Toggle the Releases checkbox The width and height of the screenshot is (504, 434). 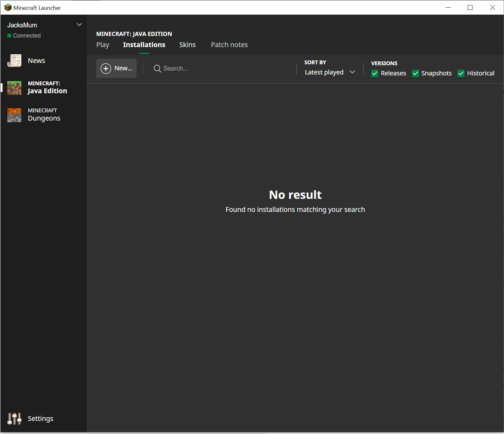pos(375,73)
